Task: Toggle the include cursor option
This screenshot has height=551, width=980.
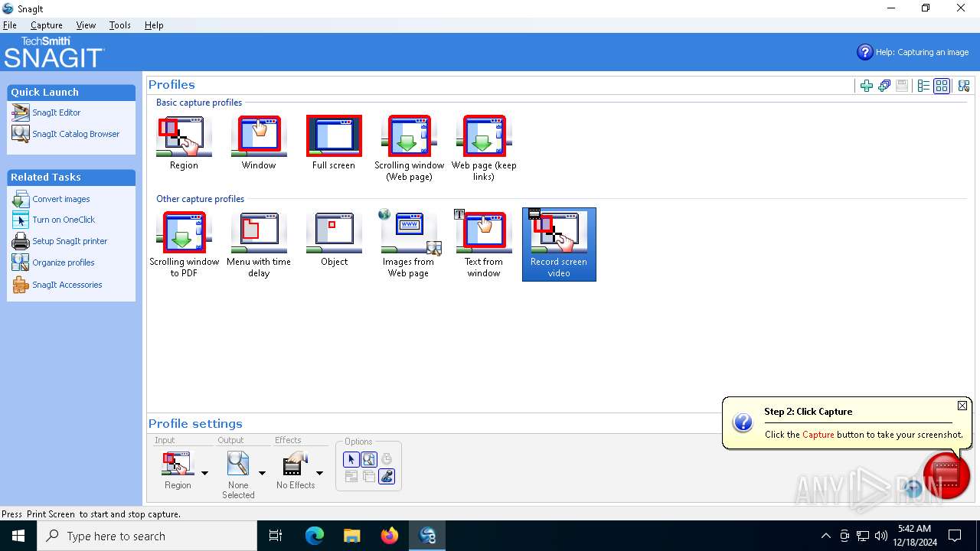Action: click(x=351, y=459)
